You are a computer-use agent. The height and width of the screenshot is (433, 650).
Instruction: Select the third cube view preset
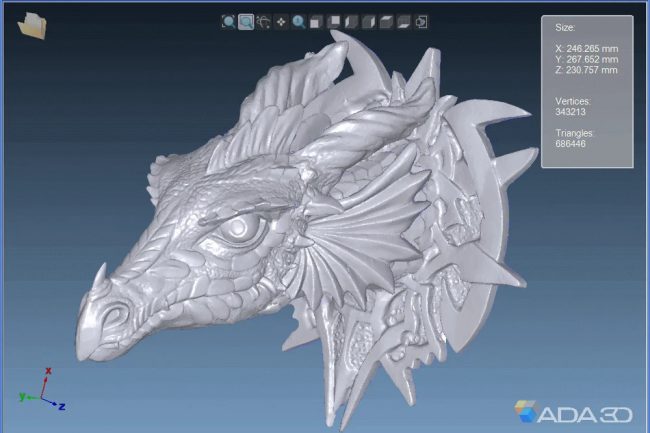click(351, 21)
